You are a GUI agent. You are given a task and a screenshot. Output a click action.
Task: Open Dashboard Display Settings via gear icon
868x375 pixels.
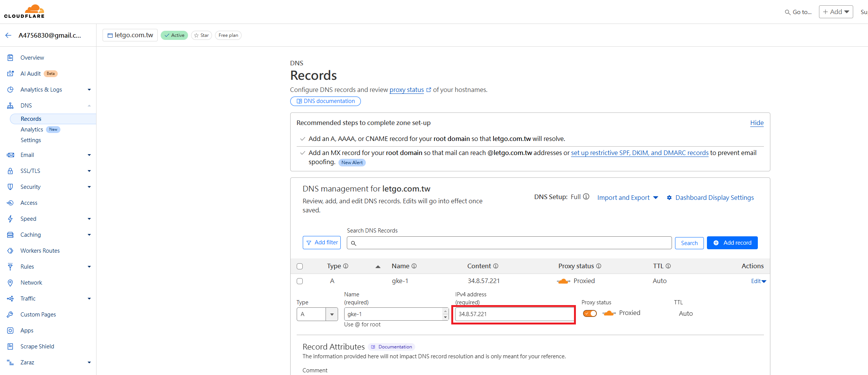[669, 197]
